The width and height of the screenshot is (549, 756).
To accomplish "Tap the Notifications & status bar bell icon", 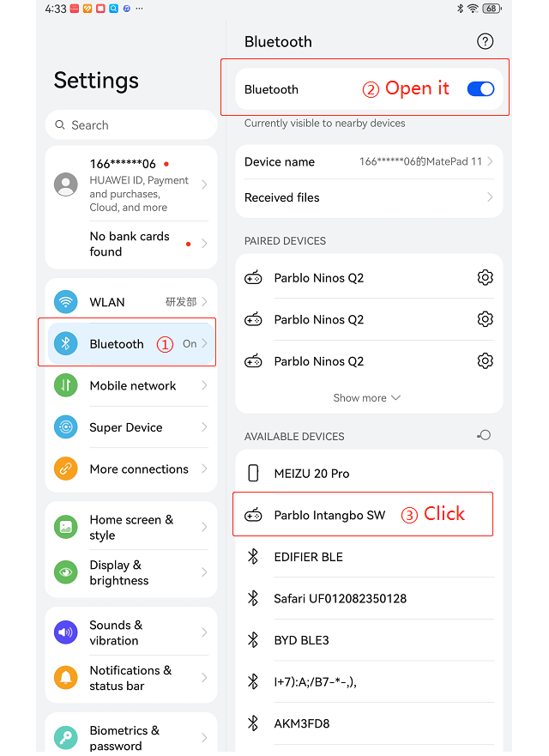I will point(66,677).
